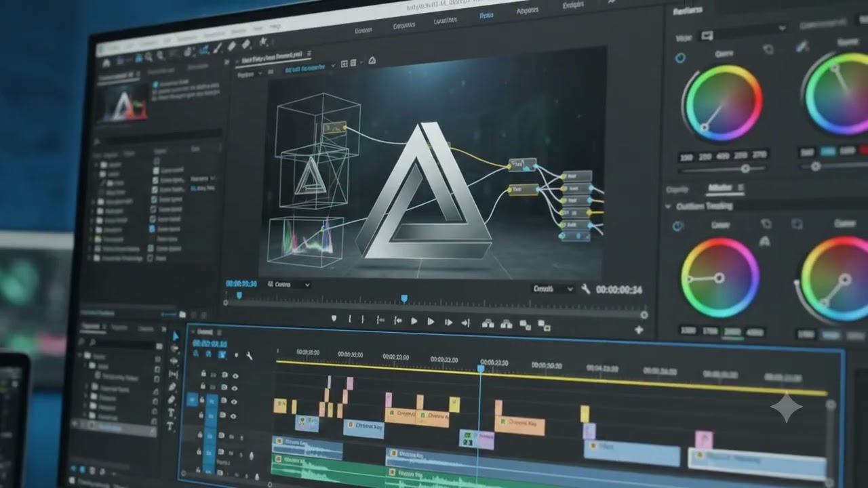This screenshot has height=488, width=868.
Task: Click the Lift button in monitor transport
Action: pos(488,324)
